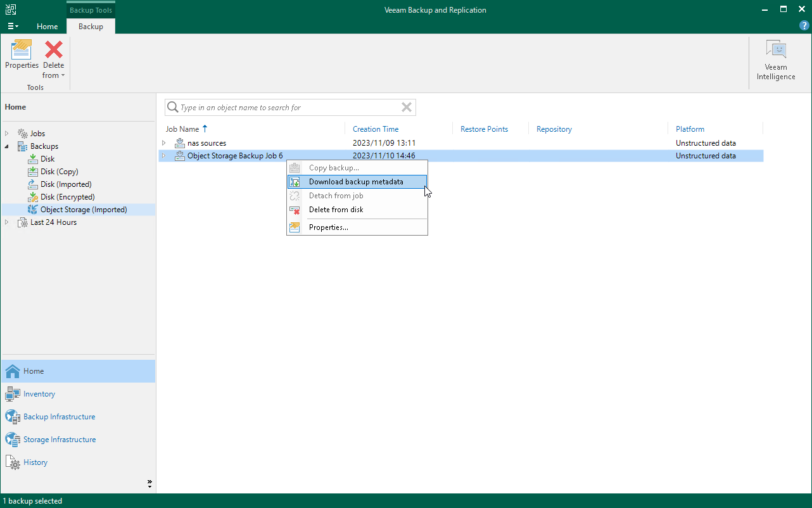
Task: Choose Download backup metadata from the menu
Action: (356, 181)
